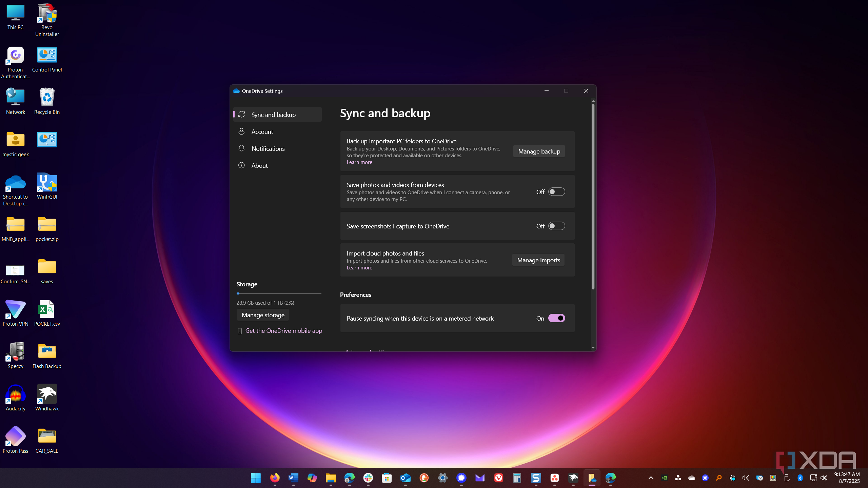Click the OneDrive Settings vertical scrollbar

[593, 197]
